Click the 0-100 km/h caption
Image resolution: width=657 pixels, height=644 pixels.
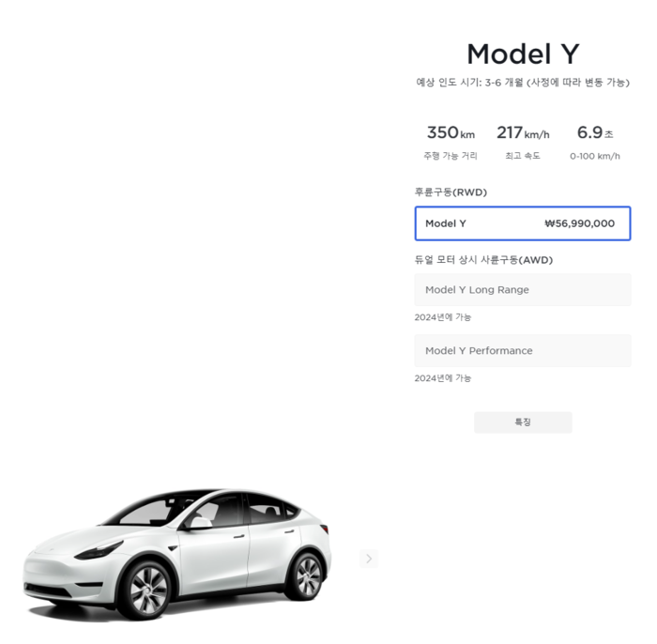pos(594,156)
